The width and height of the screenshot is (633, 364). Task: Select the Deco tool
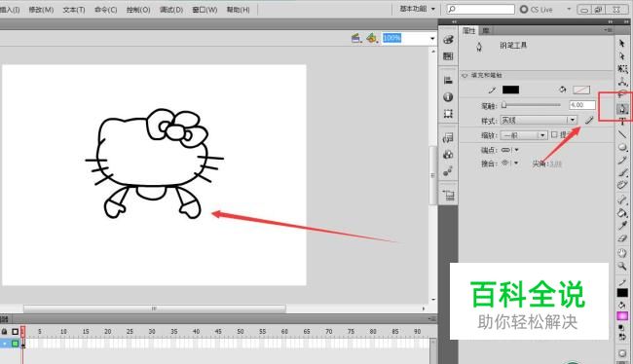[622, 186]
